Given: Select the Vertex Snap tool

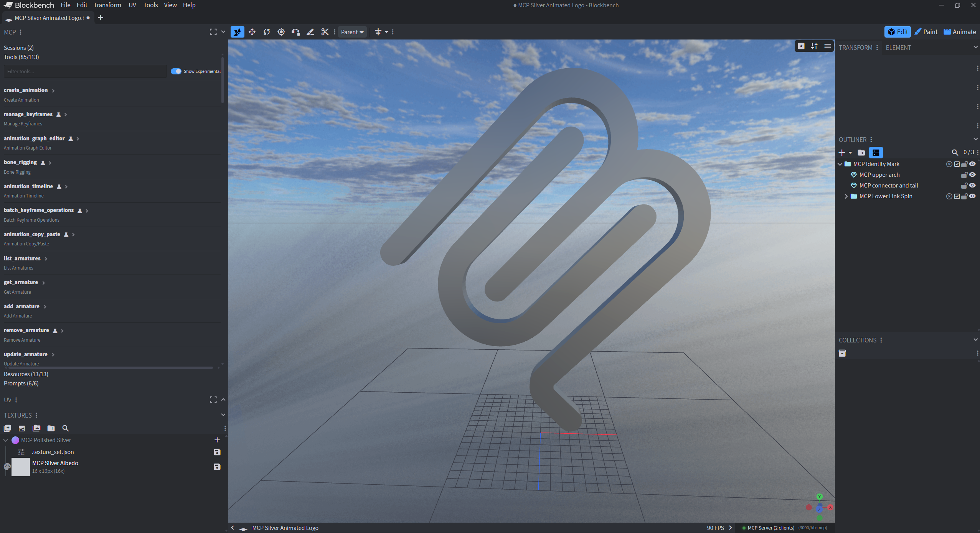Looking at the screenshot, I should (296, 32).
